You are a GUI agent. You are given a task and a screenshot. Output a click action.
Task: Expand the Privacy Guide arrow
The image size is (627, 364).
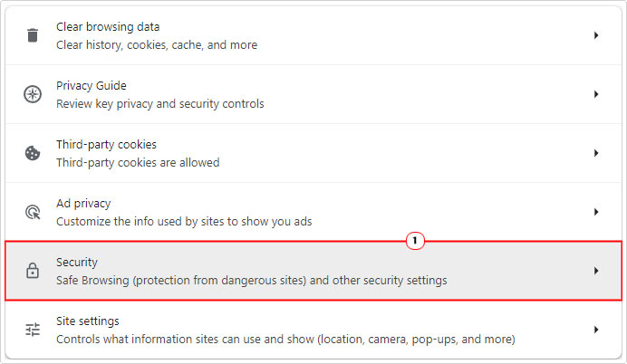tap(596, 94)
